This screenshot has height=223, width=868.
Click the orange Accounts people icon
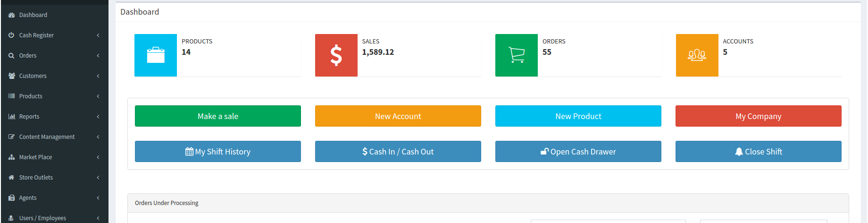point(697,55)
